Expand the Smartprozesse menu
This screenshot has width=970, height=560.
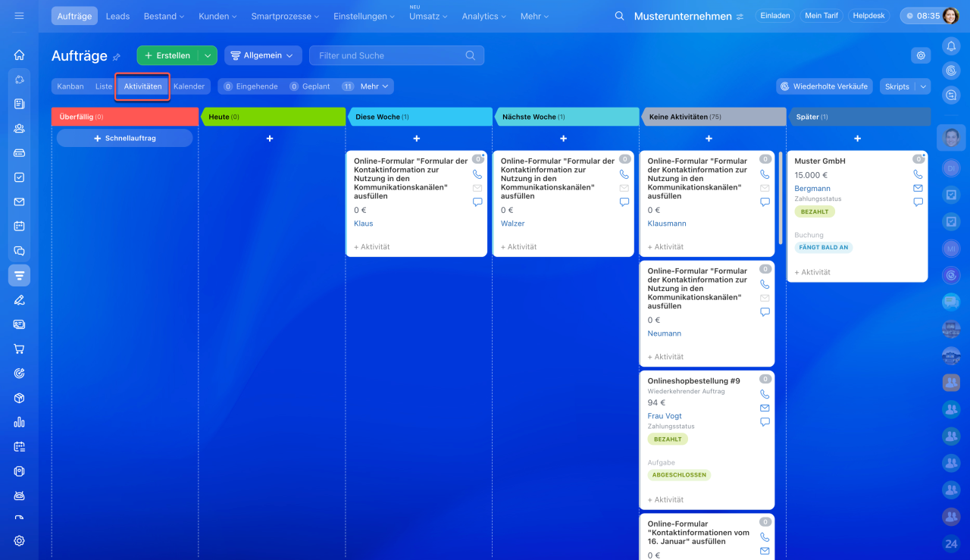tap(285, 16)
